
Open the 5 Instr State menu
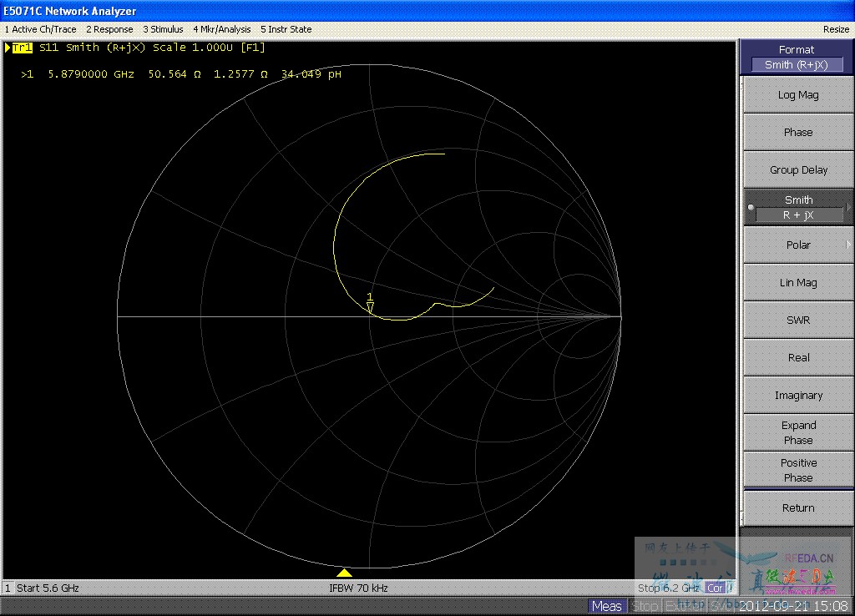coord(286,29)
